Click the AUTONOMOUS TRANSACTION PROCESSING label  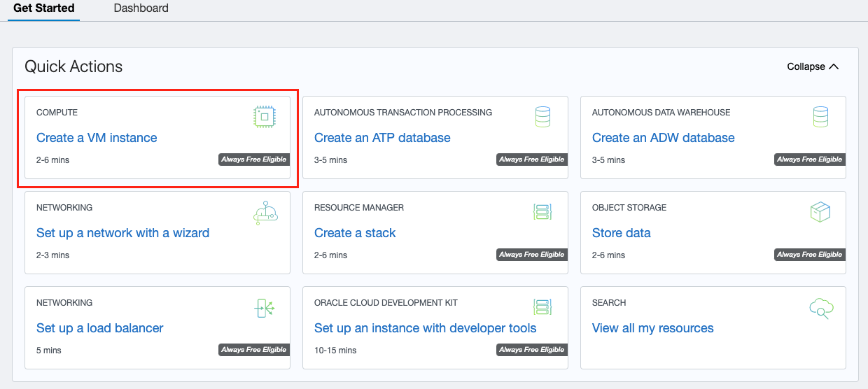403,113
